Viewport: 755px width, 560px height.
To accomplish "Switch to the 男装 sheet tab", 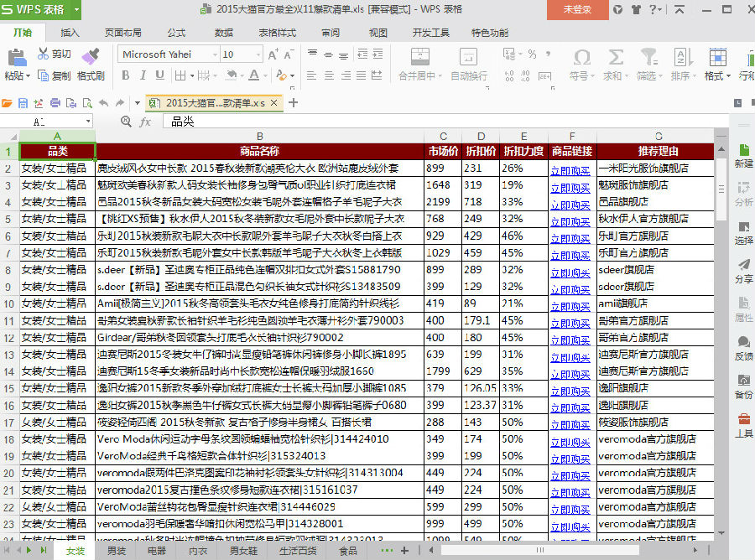I will click(117, 551).
